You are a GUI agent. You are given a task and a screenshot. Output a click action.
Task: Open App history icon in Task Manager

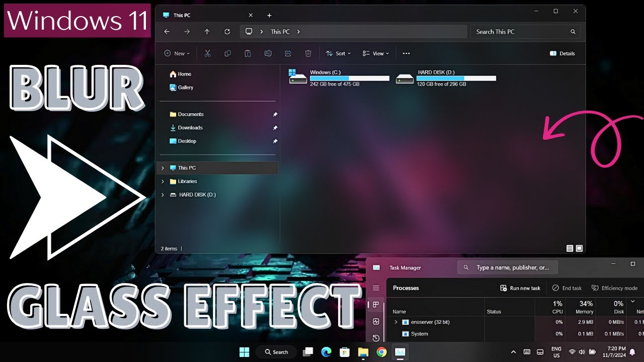[x=376, y=337]
